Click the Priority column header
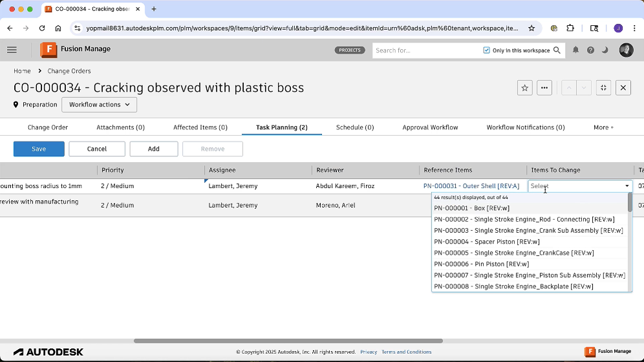 (151, 170)
